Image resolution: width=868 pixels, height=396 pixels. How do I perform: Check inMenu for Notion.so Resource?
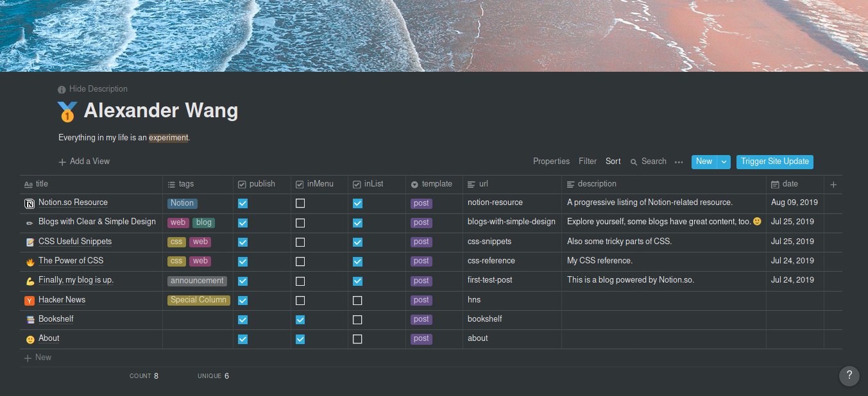click(x=300, y=203)
